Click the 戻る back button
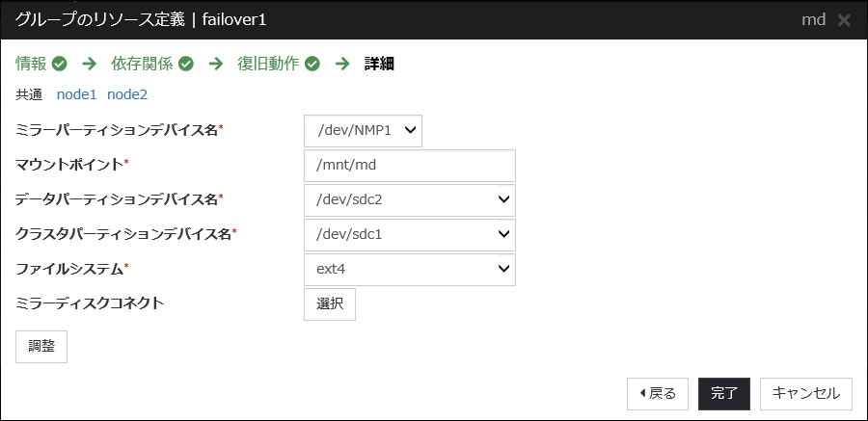This screenshot has width=868, height=421. point(658,393)
